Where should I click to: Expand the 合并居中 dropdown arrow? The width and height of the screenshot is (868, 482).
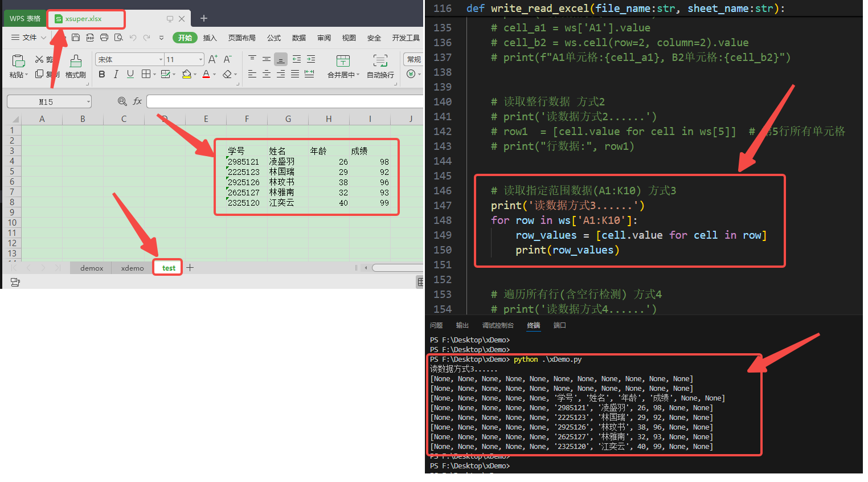[x=358, y=75]
